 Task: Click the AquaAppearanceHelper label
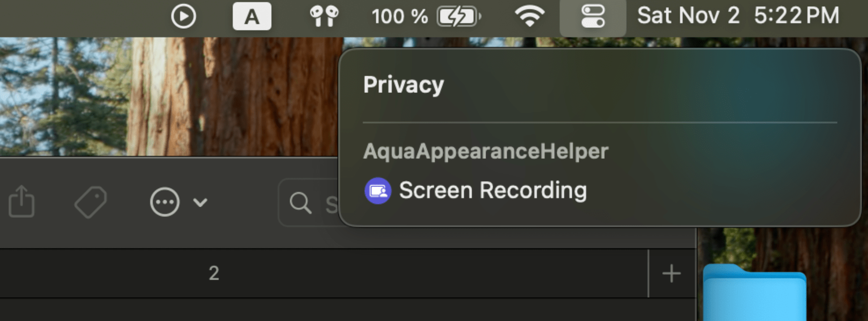pos(486,151)
